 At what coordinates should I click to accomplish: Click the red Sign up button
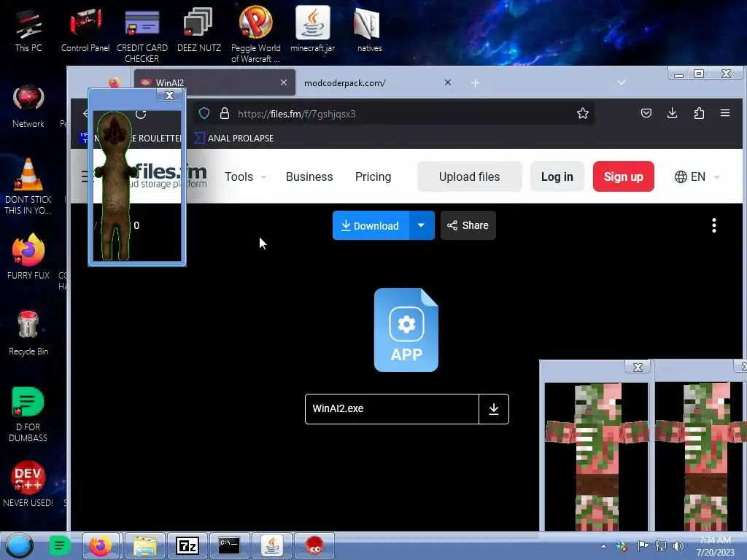pyautogui.click(x=623, y=176)
